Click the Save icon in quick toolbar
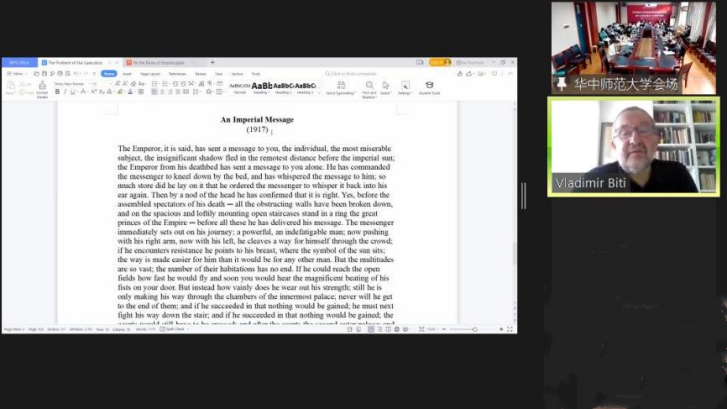The image size is (727, 409). [x=44, y=74]
